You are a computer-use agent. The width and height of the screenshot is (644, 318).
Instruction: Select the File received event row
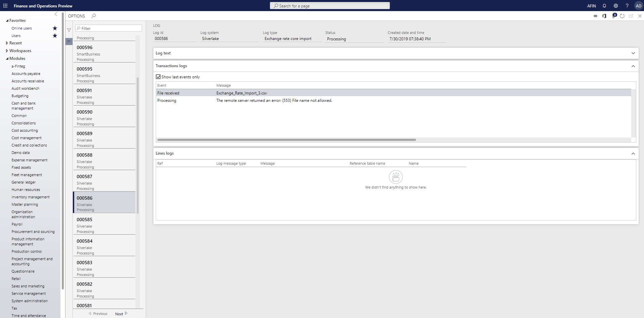(394, 93)
